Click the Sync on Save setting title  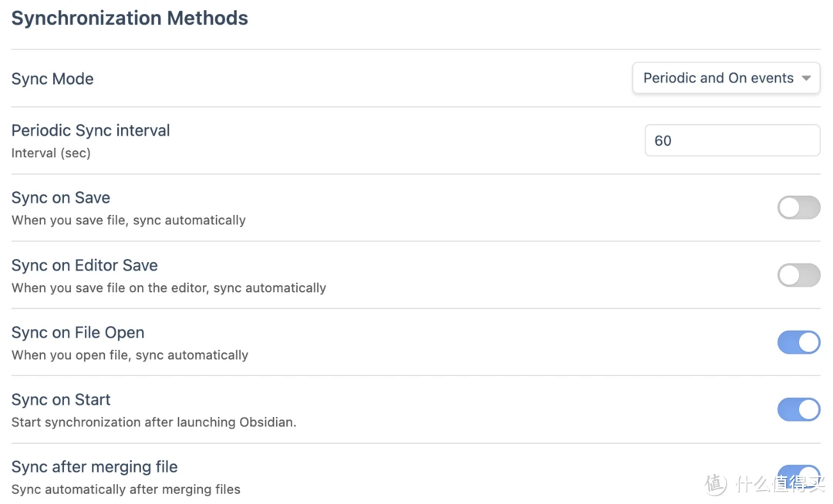(x=61, y=197)
